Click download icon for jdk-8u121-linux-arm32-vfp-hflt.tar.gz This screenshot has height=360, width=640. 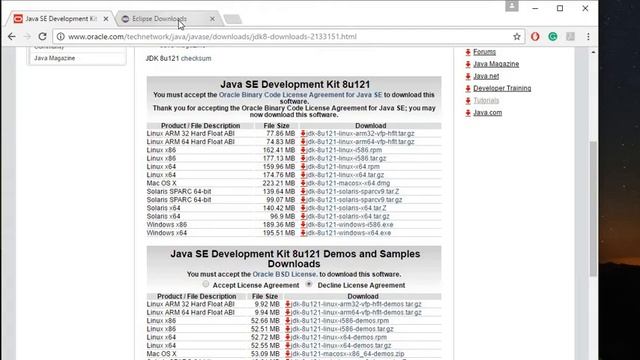[303, 133]
